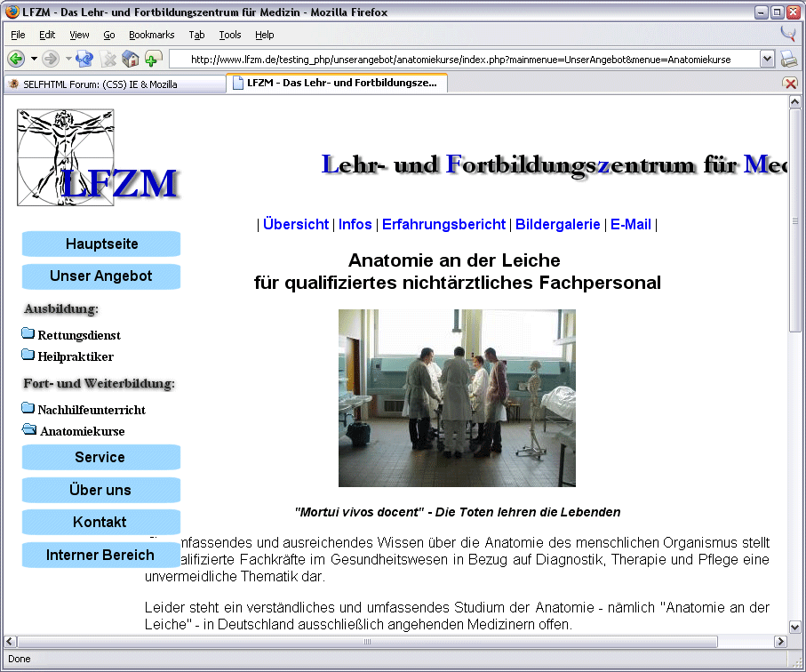Click the Print icon in toolbar

click(789, 59)
